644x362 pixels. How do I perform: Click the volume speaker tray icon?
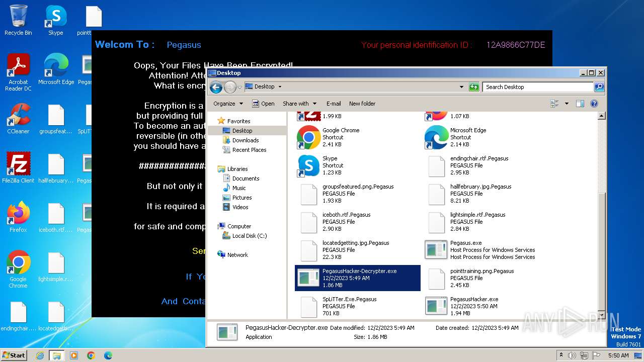(572, 355)
